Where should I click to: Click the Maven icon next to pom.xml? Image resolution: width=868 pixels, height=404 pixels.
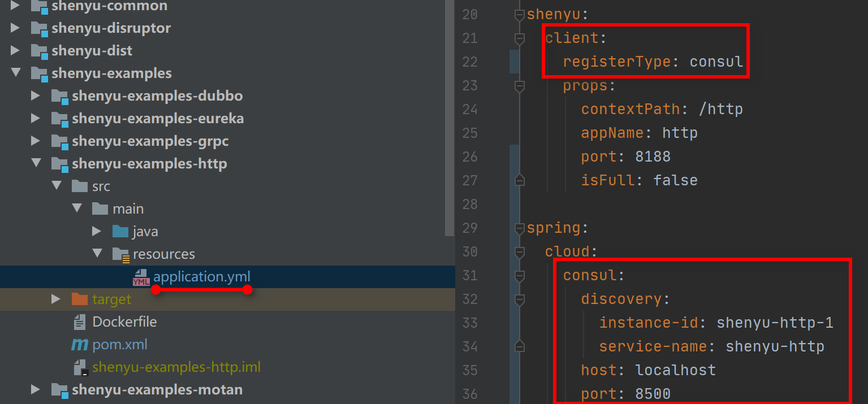[80, 345]
